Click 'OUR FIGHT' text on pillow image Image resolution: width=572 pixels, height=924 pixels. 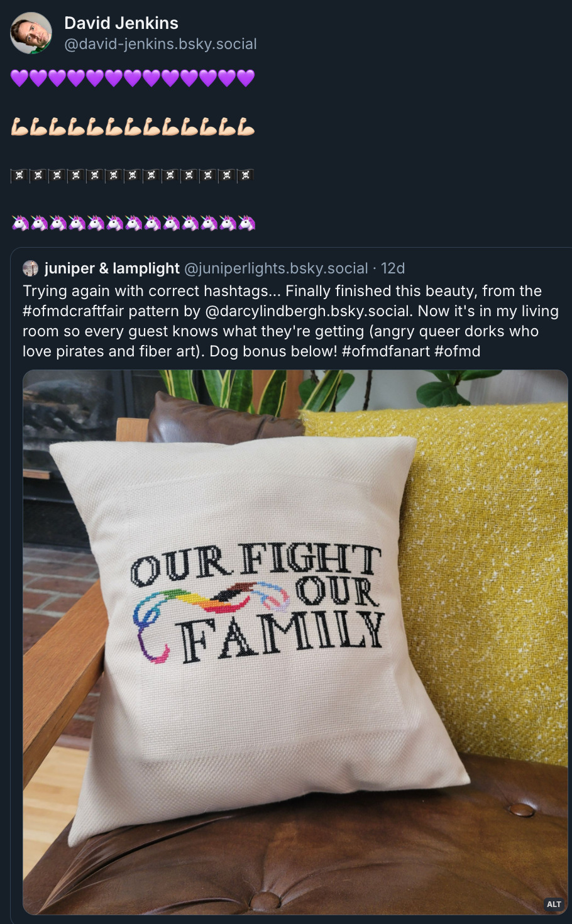coord(256,562)
